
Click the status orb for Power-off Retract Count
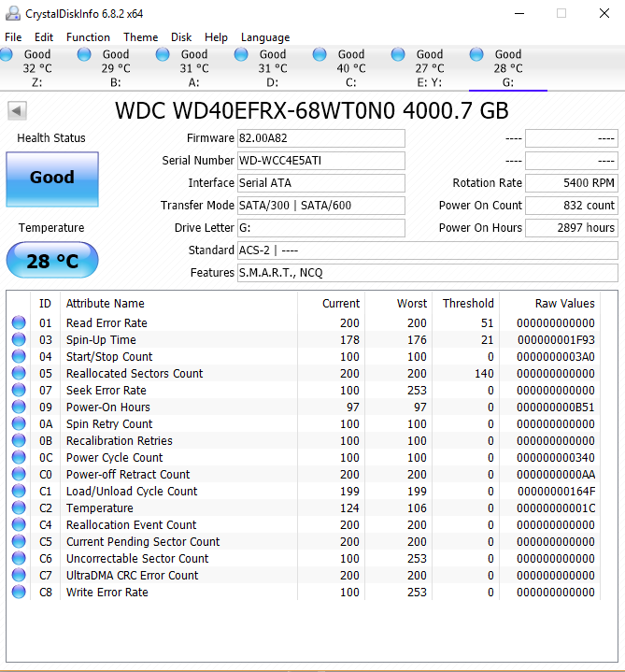pyautogui.click(x=19, y=474)
